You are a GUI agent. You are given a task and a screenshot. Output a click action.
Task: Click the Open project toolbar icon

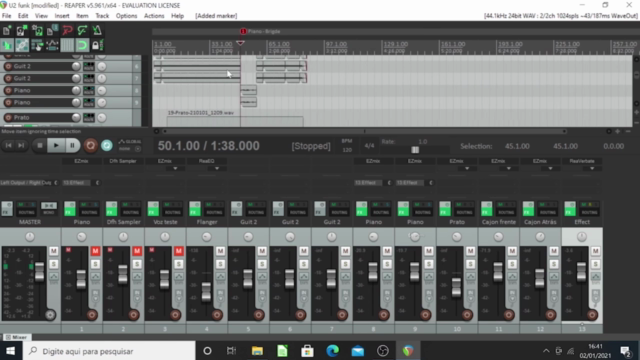[x=22, y=30]
